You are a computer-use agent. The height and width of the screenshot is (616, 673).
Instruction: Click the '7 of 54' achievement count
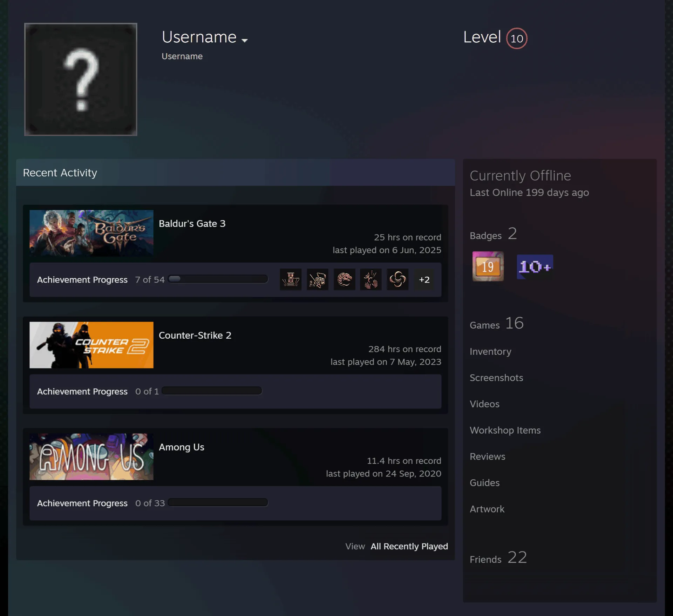pyautogui.click(x=150, y=280)
